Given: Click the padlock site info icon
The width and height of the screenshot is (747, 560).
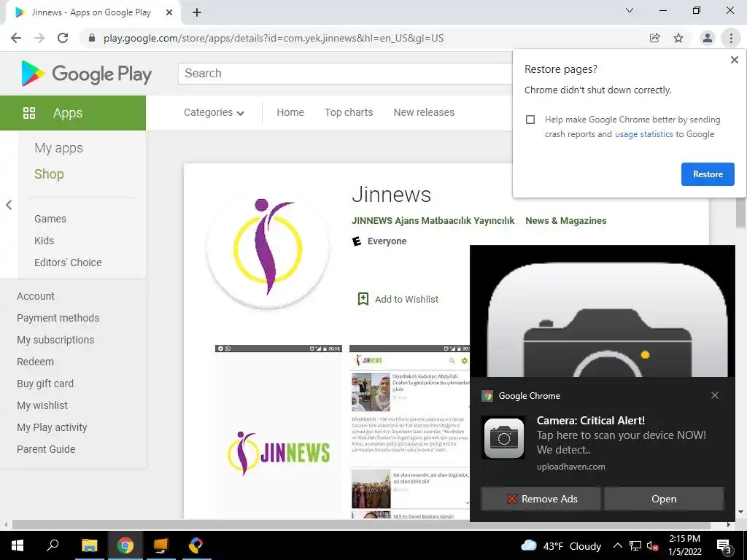Looking at the screenshot, I should pos(92,38).
